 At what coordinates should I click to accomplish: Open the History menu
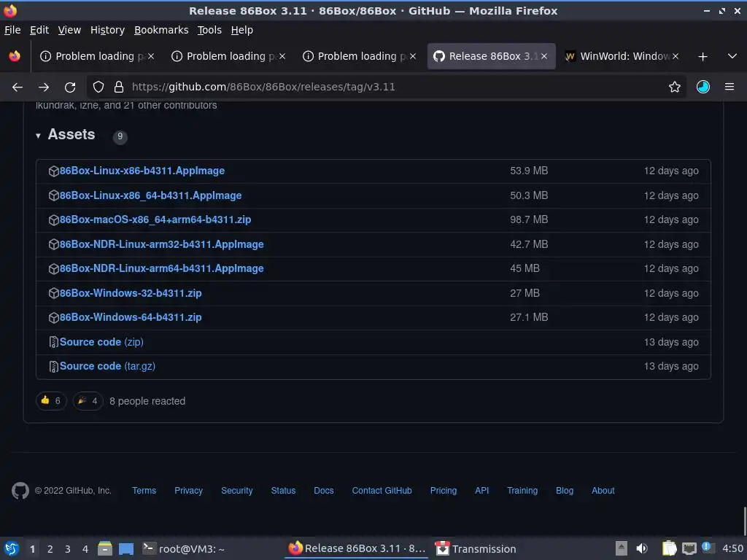tap(108, 30)
